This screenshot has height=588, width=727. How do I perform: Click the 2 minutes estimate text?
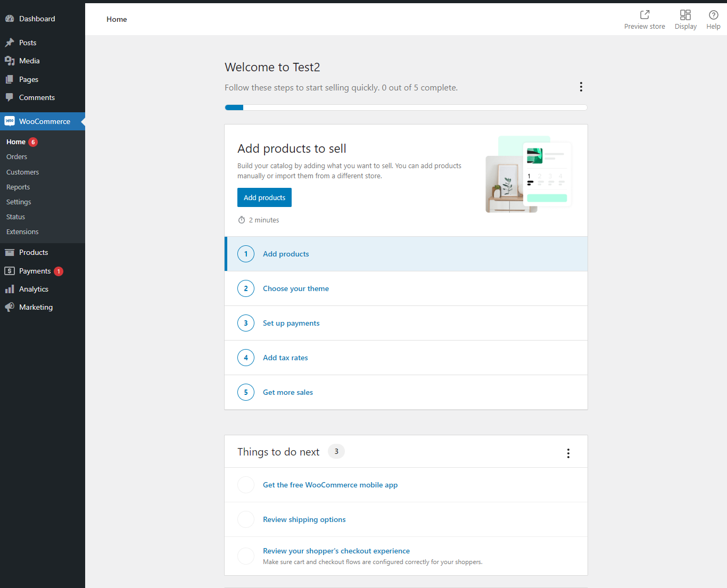pos(264,220)
